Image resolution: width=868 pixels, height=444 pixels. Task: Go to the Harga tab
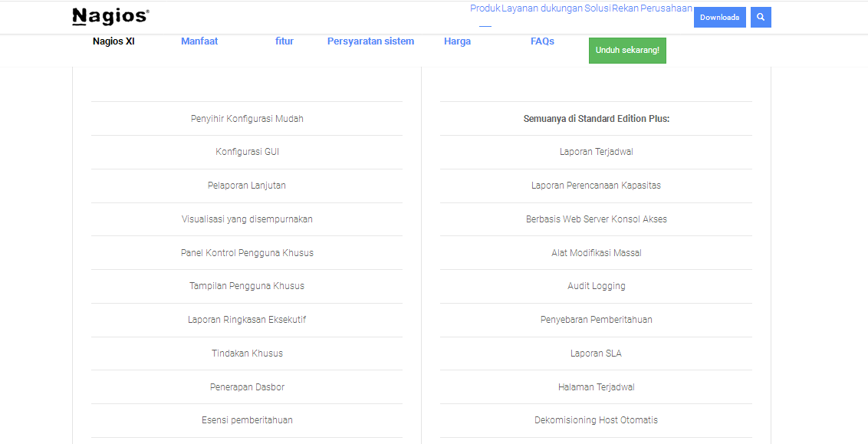457,41
